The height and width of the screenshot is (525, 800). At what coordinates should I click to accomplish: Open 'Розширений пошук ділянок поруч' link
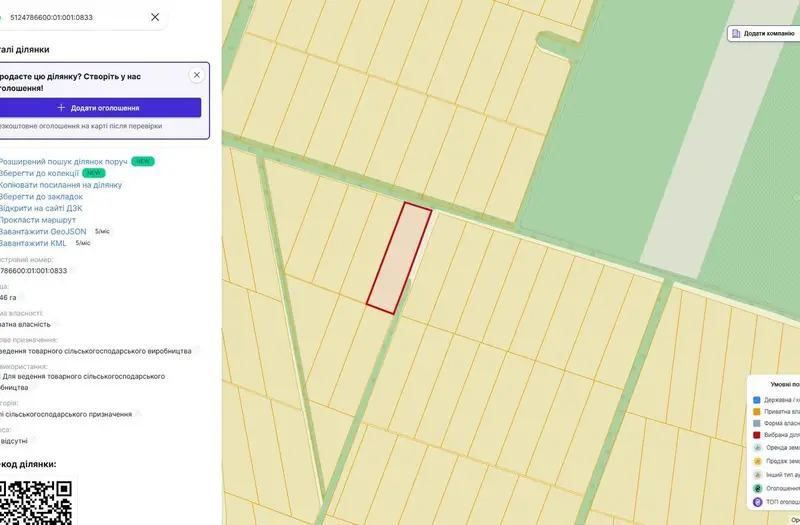(x=63, y=162)
